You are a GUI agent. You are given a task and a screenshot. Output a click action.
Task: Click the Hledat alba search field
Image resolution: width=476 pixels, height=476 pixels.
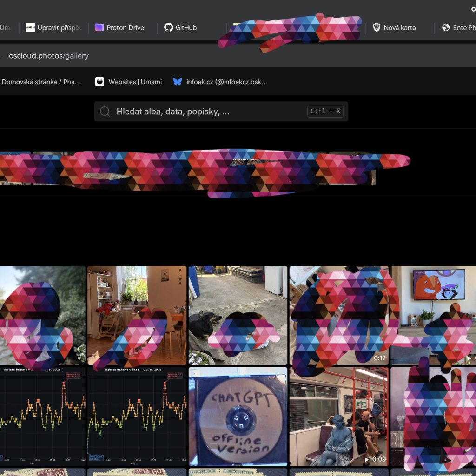pyautogui.click(x=221, y=112)
